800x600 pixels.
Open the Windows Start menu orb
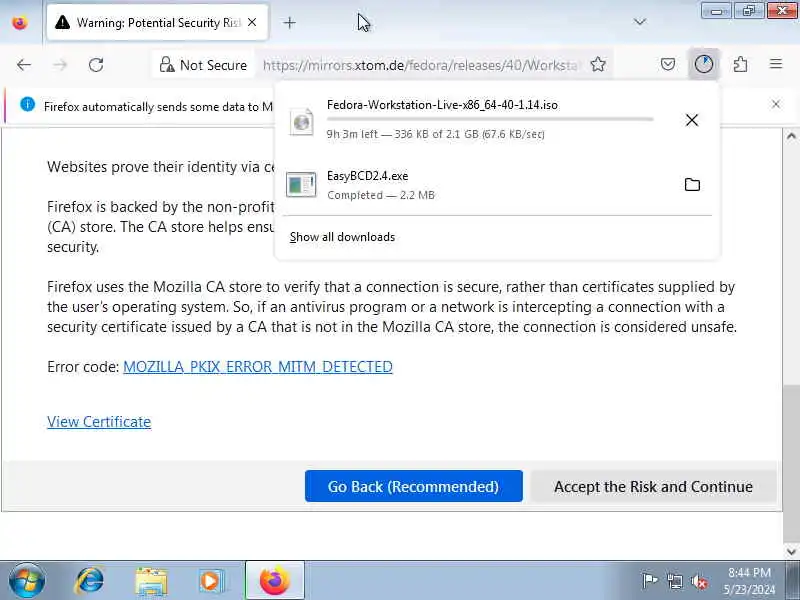27,581
